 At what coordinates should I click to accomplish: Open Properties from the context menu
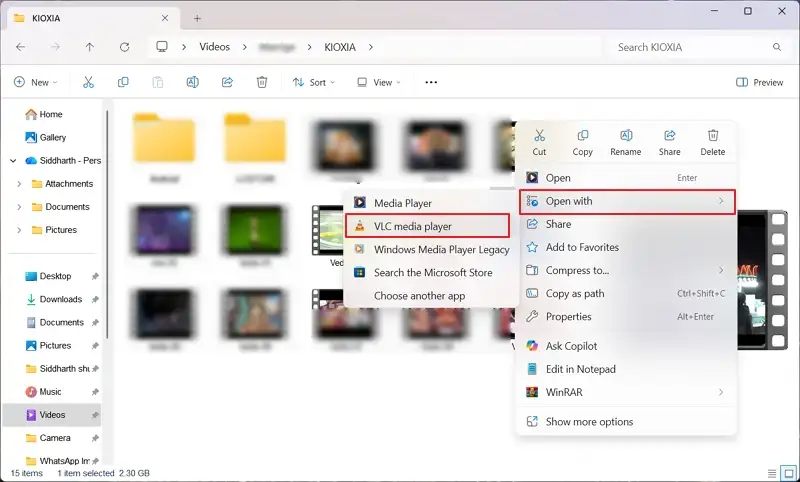(x=626, y=317)
